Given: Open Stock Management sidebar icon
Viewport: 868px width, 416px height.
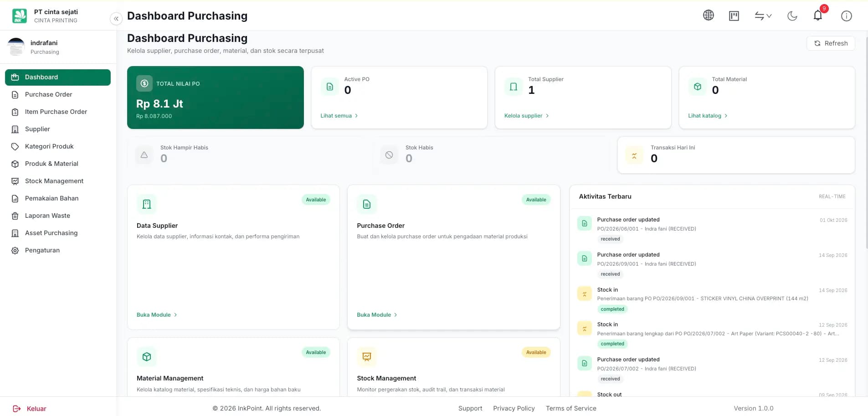Looking at the screenshot, I should [x=15, y=181].
